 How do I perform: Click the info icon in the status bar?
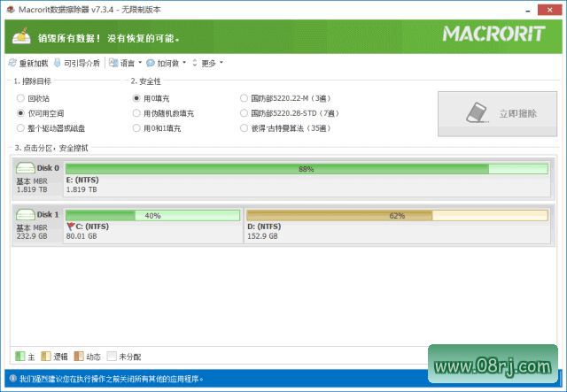(13, 378)
